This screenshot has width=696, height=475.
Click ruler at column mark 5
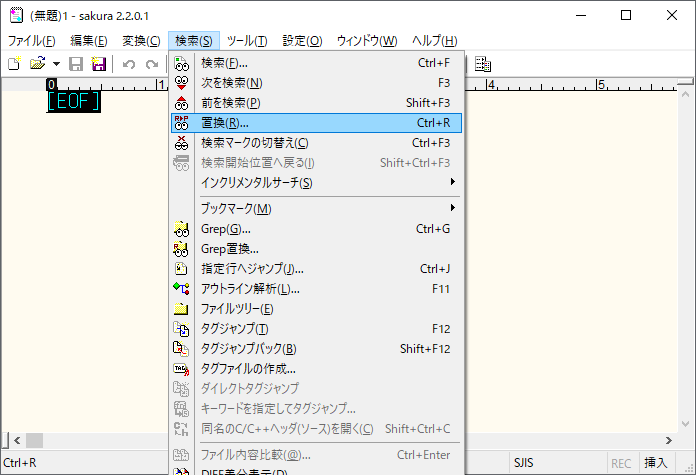601,84
